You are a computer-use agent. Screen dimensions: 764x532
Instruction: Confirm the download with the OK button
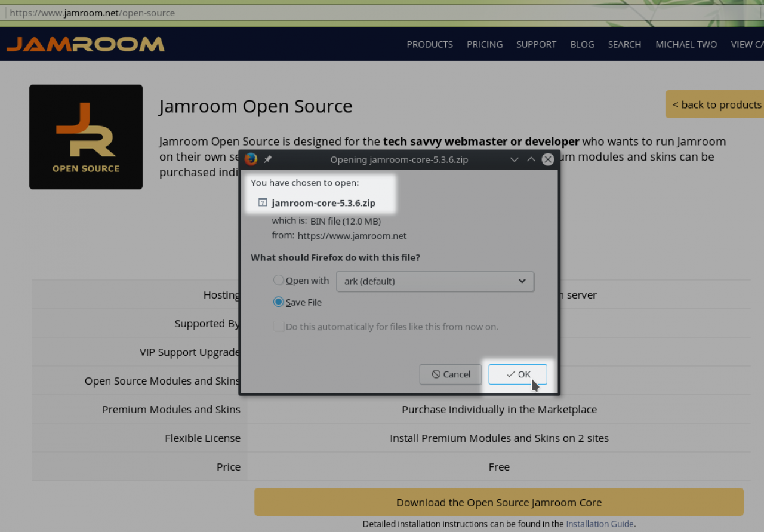pos(518,374)
